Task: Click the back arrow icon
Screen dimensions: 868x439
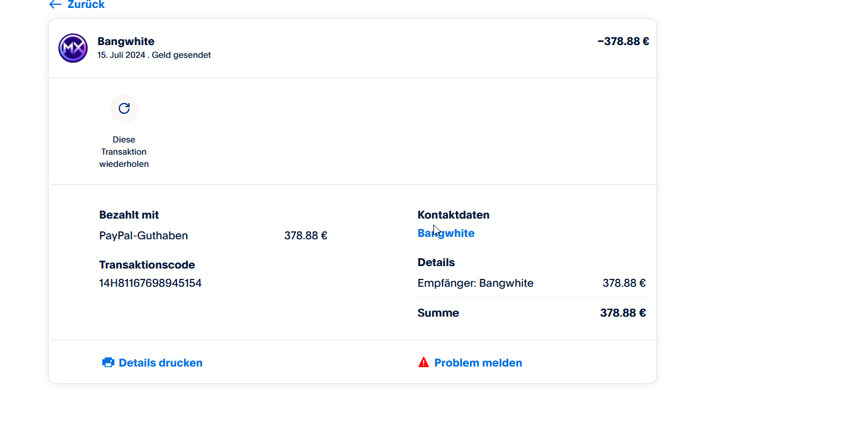Action: click(55, 5)
